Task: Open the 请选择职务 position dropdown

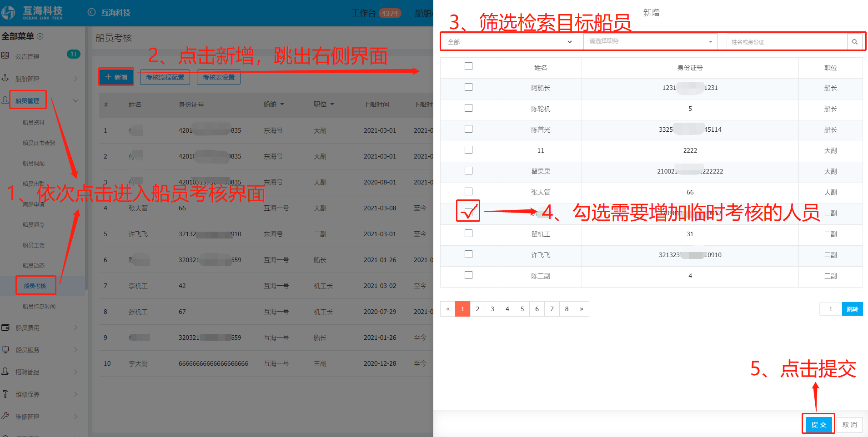Action: (650, 41)
